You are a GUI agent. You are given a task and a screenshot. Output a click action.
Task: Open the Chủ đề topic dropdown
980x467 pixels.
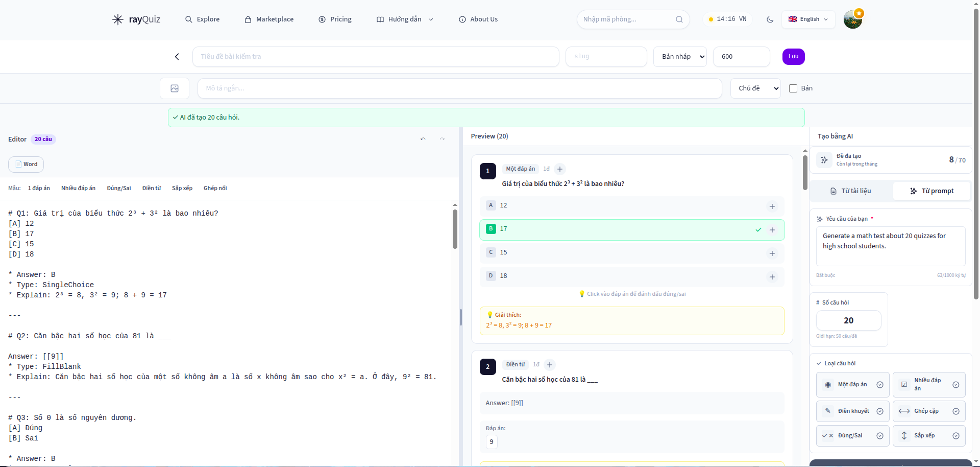pos(755,88)
